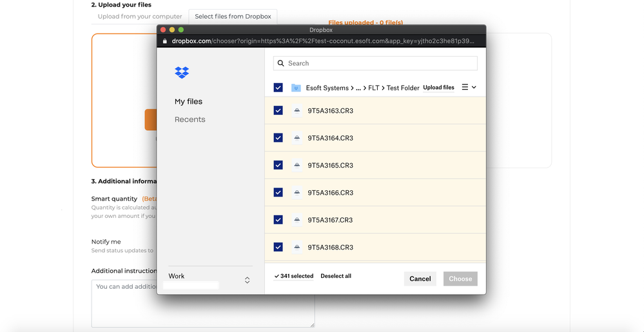The image size is (644, 332).
Task: Expand the Work account switcher
Action: click(x=247, y=280)
